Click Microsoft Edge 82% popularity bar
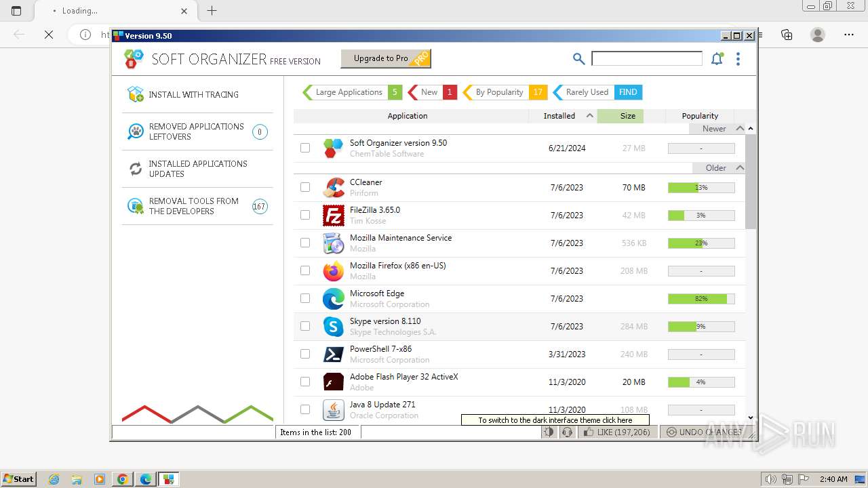The height and width of the screenshot is (488, 868). pyautogui.click(x=701, y=299)
